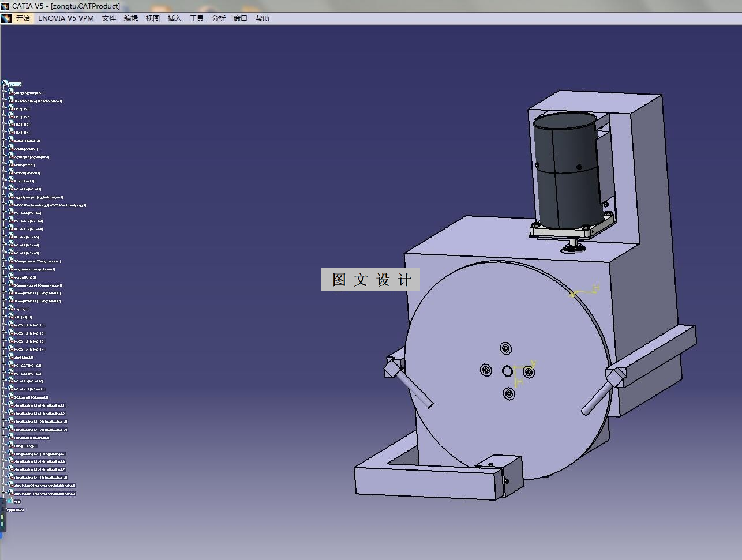This screenshot has width=742, height=560.
Task: Select the 约束 constraints label in the tree
Action: (17, 502)
